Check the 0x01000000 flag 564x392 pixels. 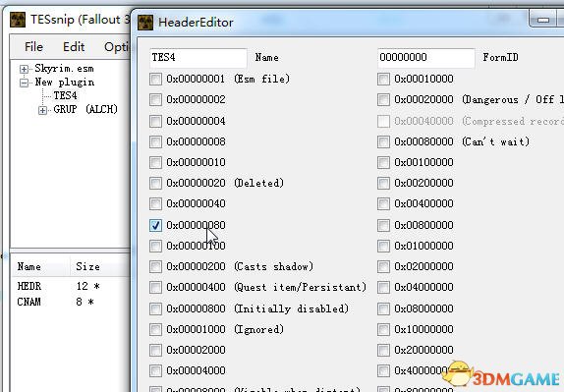pyautogui.click(x=384, y=246)
